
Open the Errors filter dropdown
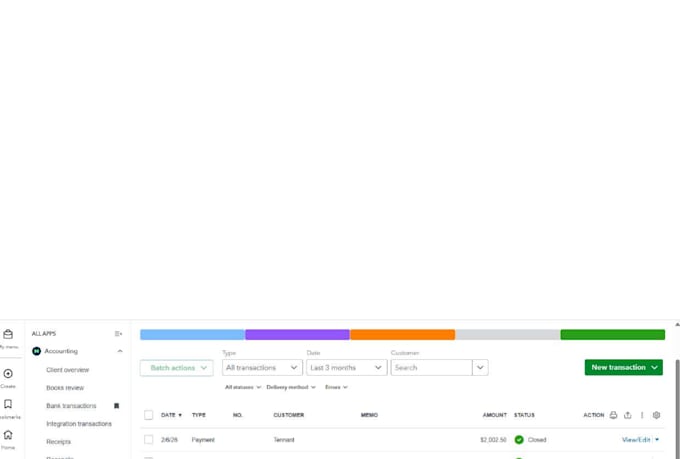click(337, 387)
